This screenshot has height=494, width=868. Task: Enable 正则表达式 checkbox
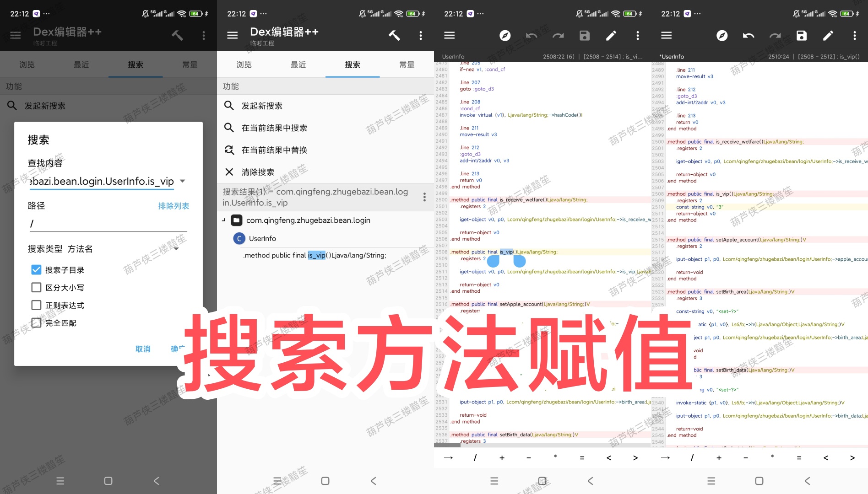click(36, 305)
